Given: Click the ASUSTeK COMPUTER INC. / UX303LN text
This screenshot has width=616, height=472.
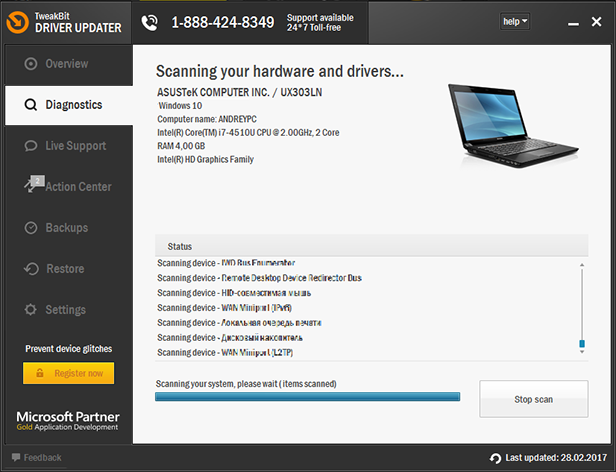Looking at the screenshot, I should (x=239, y=92).
